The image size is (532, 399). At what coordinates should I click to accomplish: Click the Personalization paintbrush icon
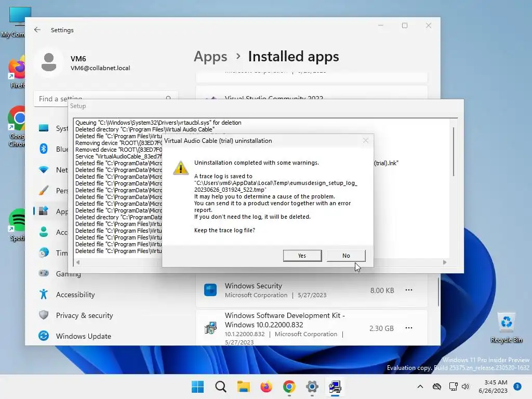pyautogui.click(x=44, y=190)
